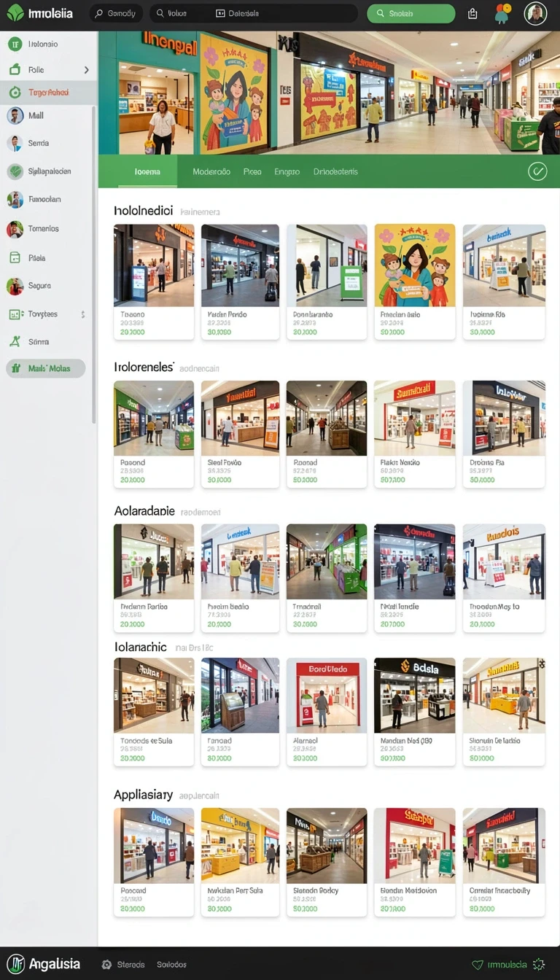Viewport: 560px width, 980px height.
Task: Open the Tmadrall green corridor card
Action: point(327,577)
